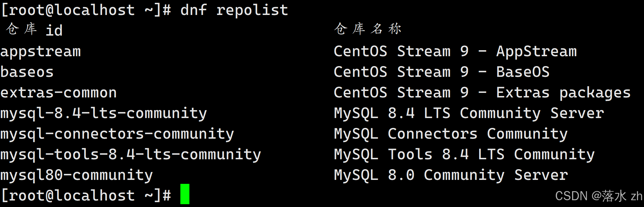Click 'MySQL 8.4 LTS Community Server' name
The width and height of the screenshot is (644, 207).
pyautogui.click(x=469, y=114)
